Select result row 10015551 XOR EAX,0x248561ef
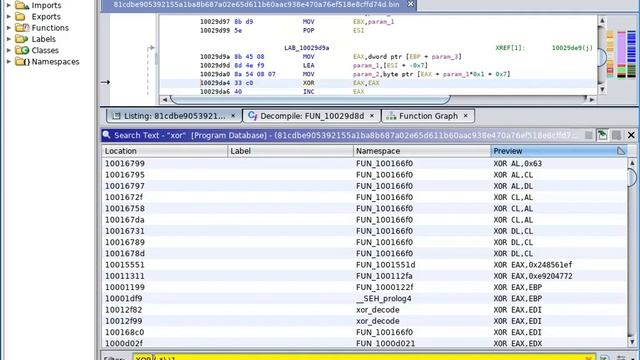Viewport: 640px width, 360px height. click(364, 265)
